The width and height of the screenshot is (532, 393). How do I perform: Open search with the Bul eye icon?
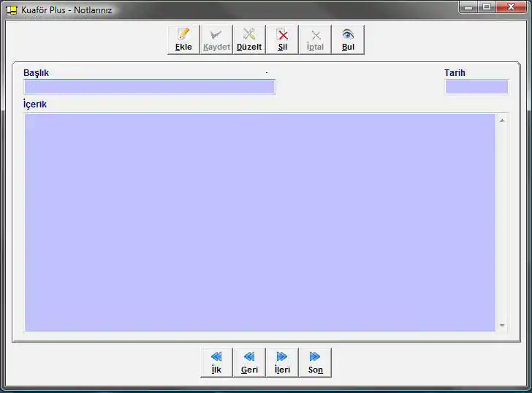348,35
